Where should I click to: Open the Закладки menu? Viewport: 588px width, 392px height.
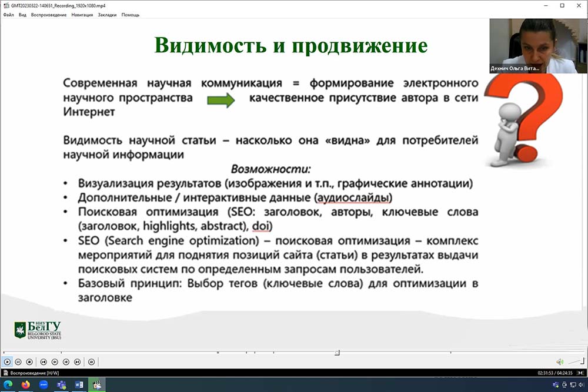[x=107, y=15]
